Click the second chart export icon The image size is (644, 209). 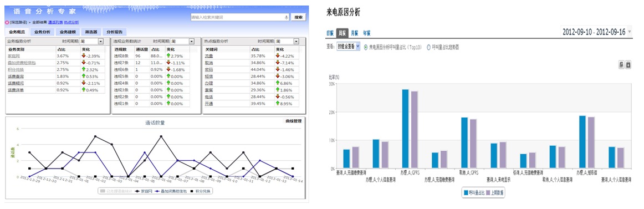coord(628,64)
